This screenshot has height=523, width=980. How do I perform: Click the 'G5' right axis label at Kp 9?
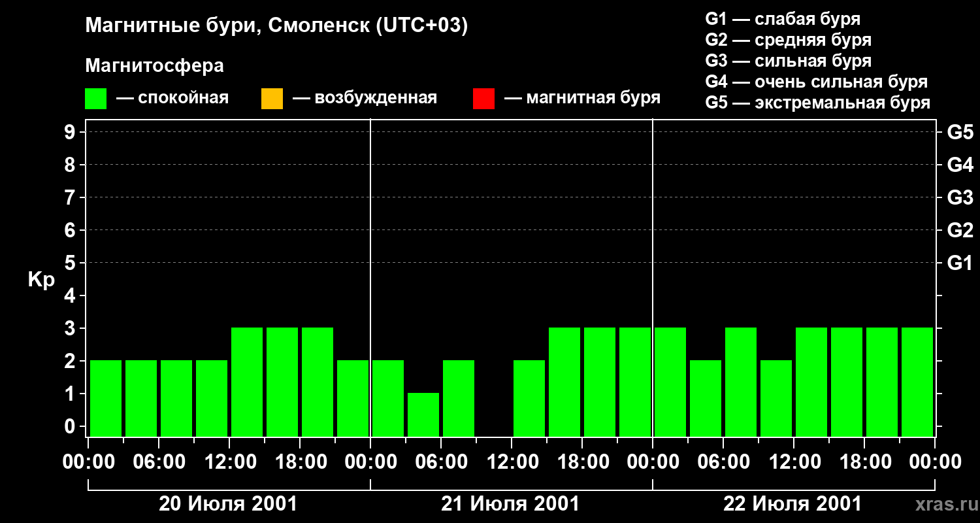[x=960, y=132]
